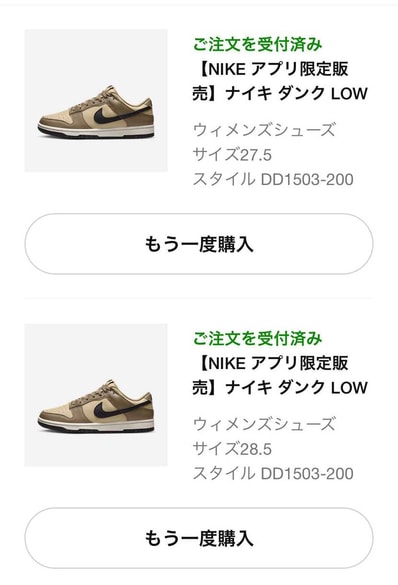Click the word LOW in the first order title
Image resolution: width=398 pixels, height=585 pixels.
click(350, 94)
